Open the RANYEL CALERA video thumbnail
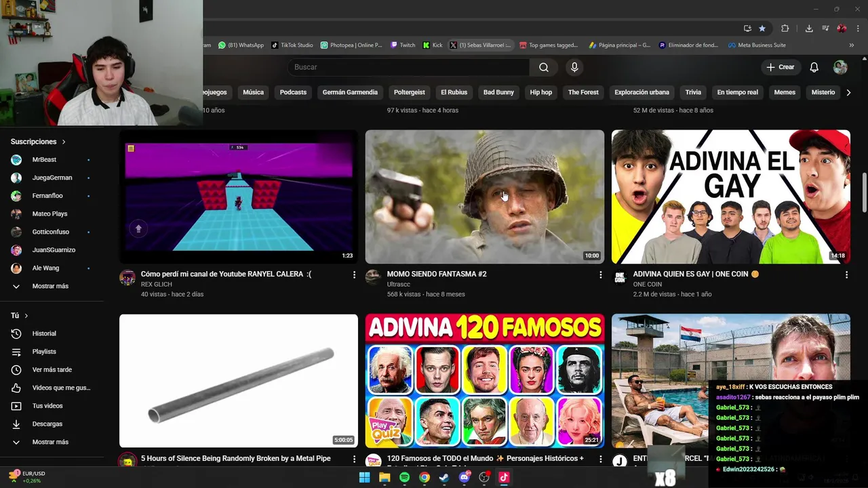868x488 pixels. (x=239, y=197)
